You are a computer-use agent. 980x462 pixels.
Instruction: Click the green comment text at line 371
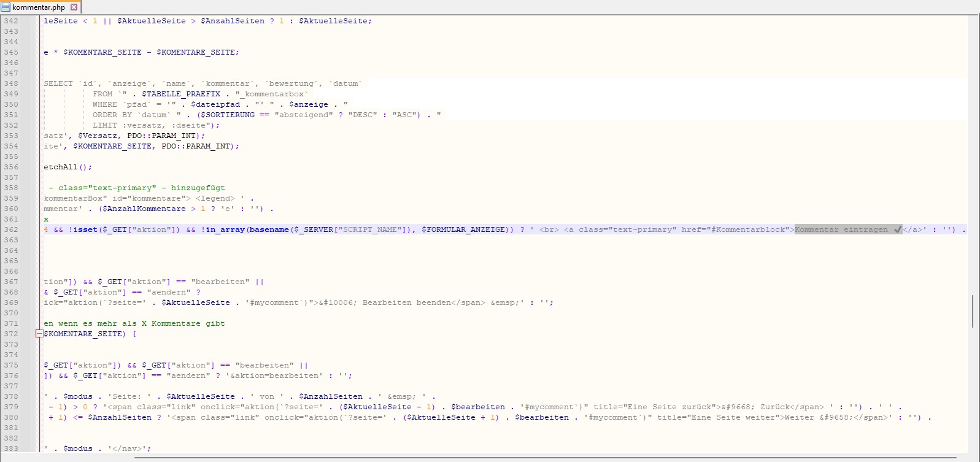pos(134,323)
